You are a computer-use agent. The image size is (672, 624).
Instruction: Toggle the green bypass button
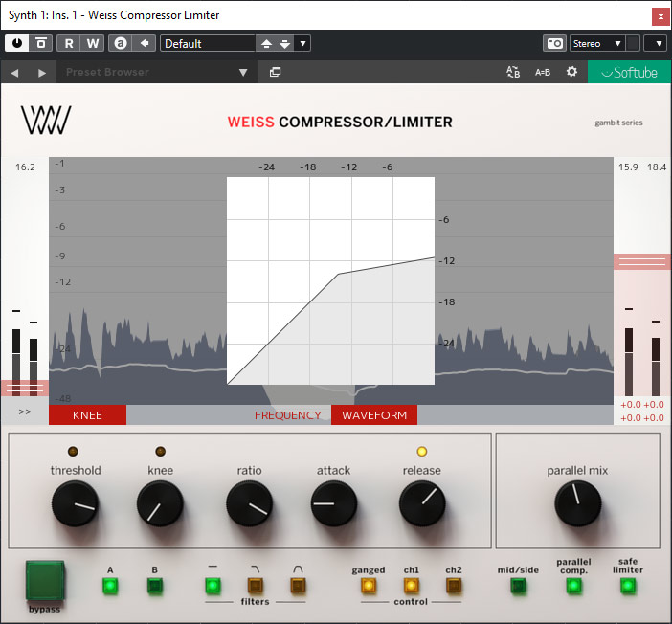pos(45,579)
